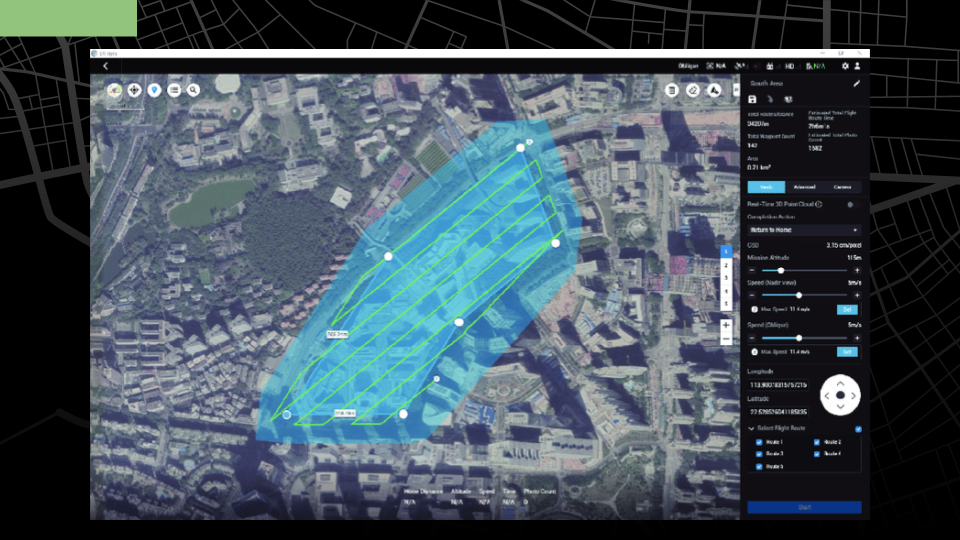Open Completion Action Return to Home dropdown
Image resolution: width=960 pixels, height=540 pixels.
[x=804, y=230]
